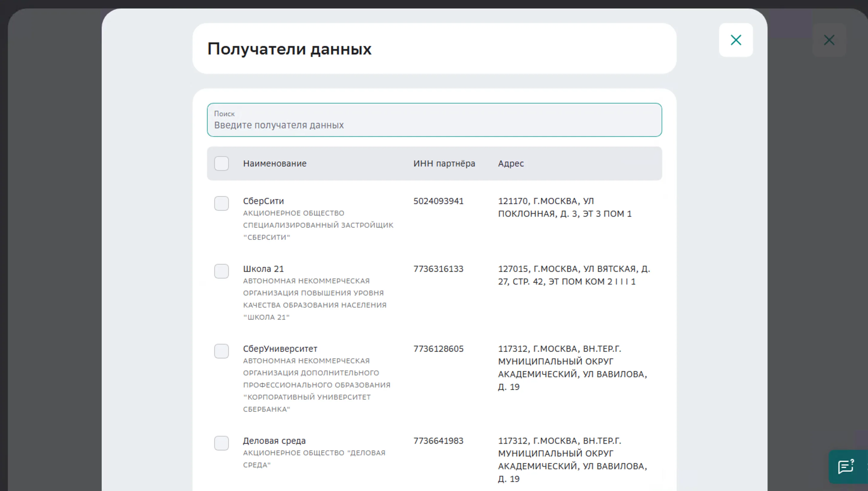
Task: Click the ИНН партнёра column header
Action: click(444, 163)
